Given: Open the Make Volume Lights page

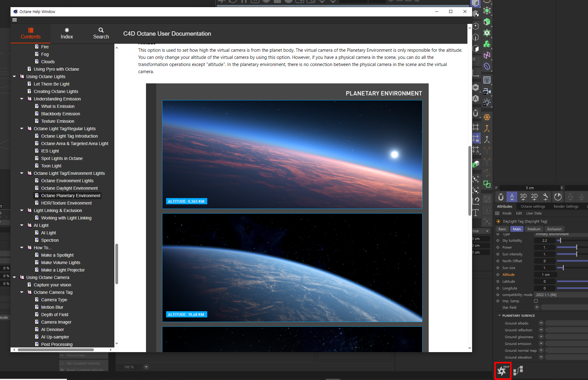Looking at the screenshot, I should pyautogui.click(x=60, y=263).
